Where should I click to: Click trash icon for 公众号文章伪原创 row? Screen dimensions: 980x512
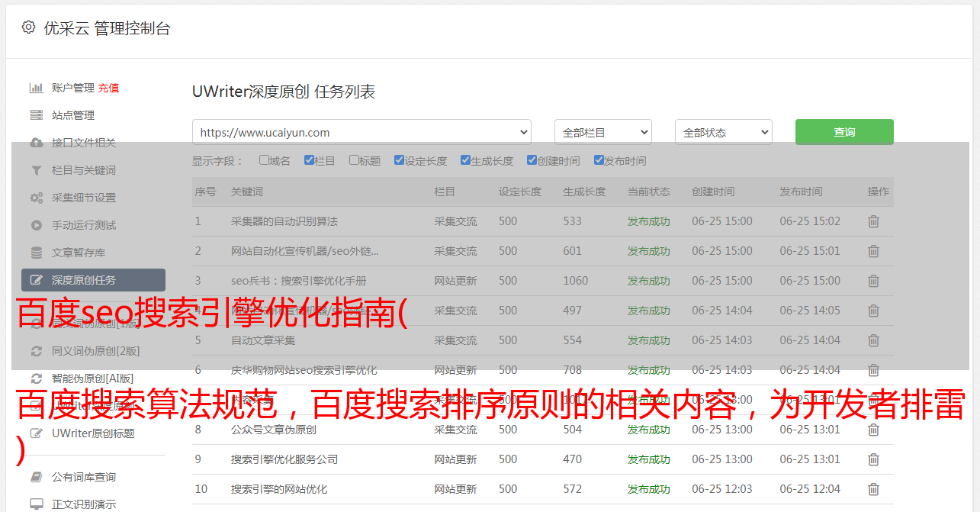873,430
